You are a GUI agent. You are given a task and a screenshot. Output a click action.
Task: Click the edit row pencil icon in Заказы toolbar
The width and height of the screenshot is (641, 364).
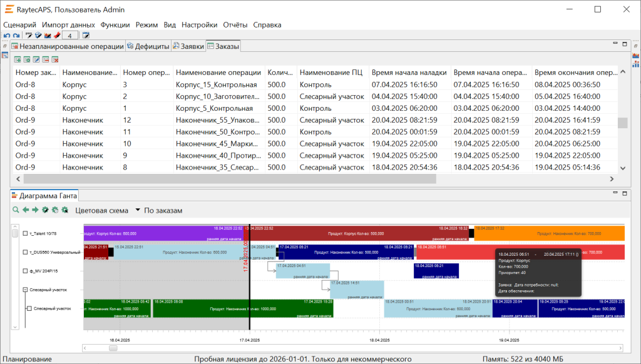pos(36,59)
